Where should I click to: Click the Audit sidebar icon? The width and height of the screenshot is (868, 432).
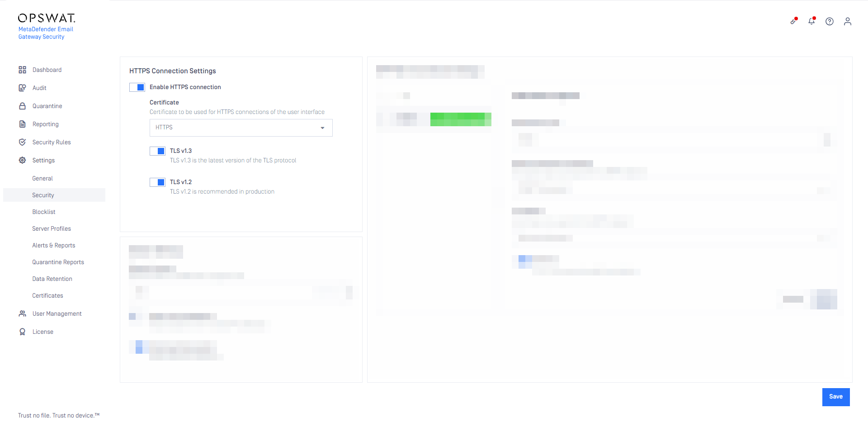(x=22, y=88)
